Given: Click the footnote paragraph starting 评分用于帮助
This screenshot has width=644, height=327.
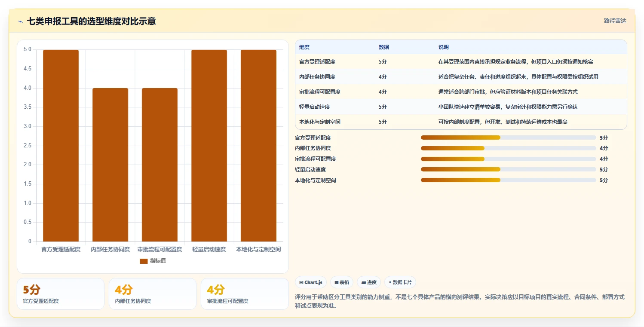Looking at the screenshot, I should point(460,301).
